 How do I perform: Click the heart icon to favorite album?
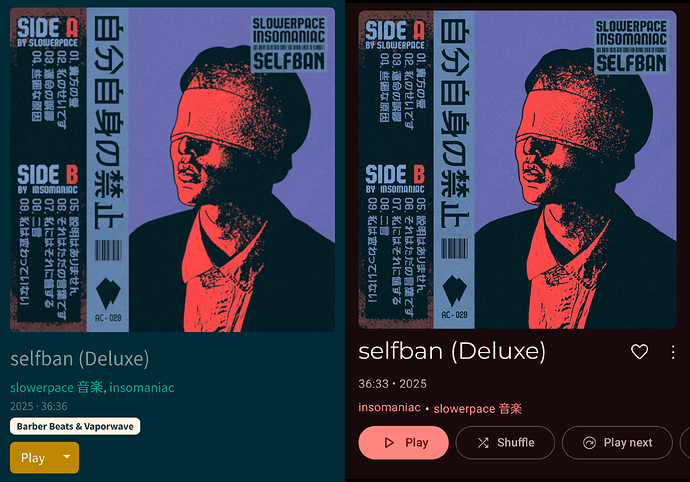tap(639, 351)
